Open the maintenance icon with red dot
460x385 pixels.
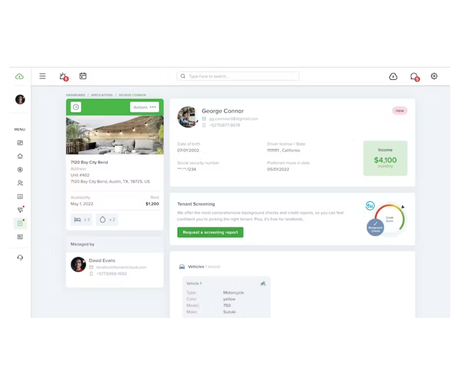[x=20, y=210]
